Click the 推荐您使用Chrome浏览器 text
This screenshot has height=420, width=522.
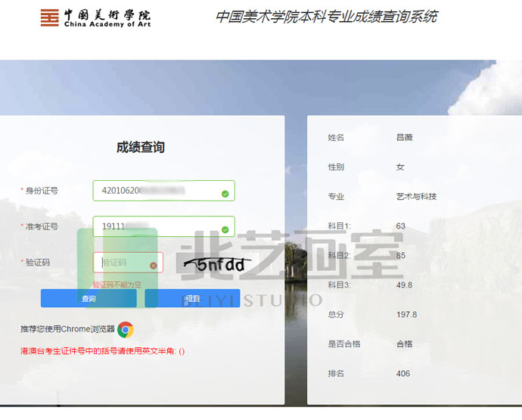click(x=67, y=329)
